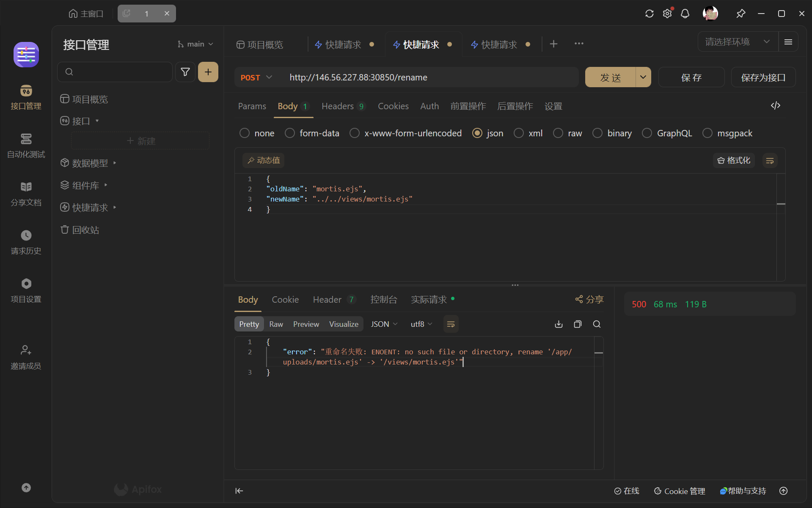
Task: Click the Apifox project logo
Action: [26, 55]
